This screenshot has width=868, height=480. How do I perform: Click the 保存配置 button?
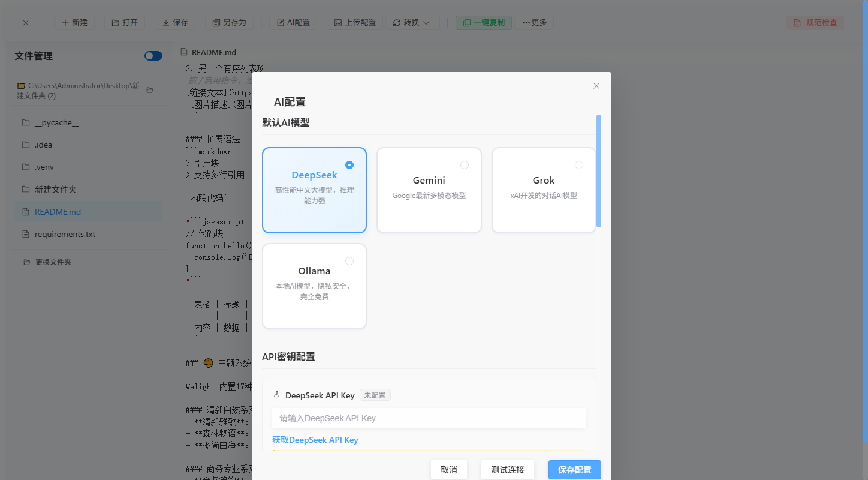(574, 470)
